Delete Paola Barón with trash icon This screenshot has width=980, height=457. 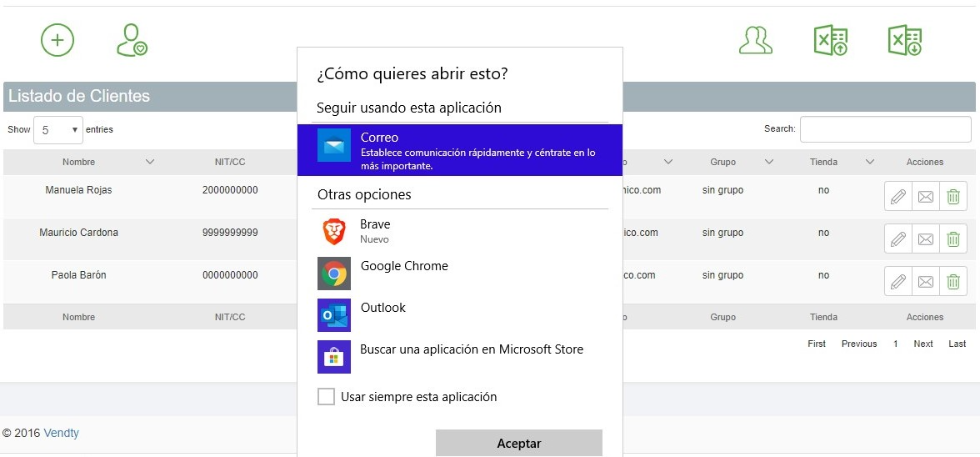coord(953,281)
